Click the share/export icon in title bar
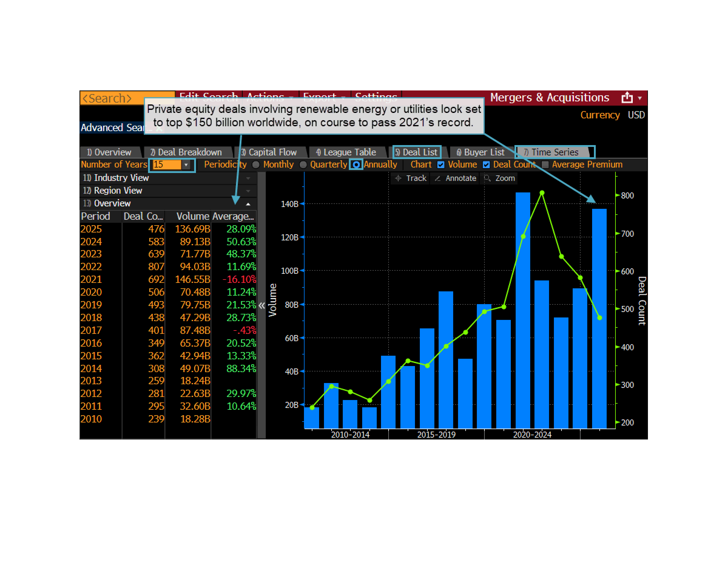 point(627,98)
